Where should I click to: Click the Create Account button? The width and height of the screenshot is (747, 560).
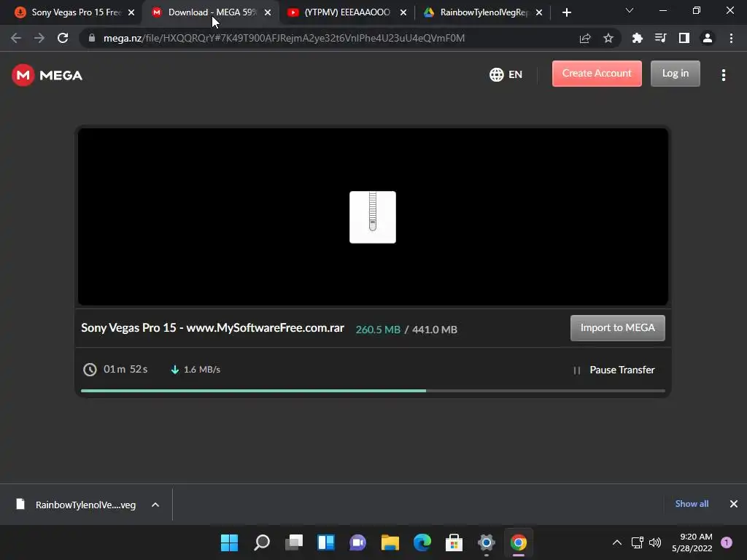tap(597, 74)
